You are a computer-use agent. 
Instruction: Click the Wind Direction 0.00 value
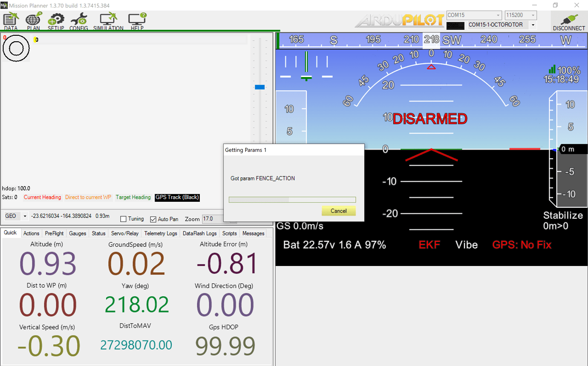coord(225,305)
